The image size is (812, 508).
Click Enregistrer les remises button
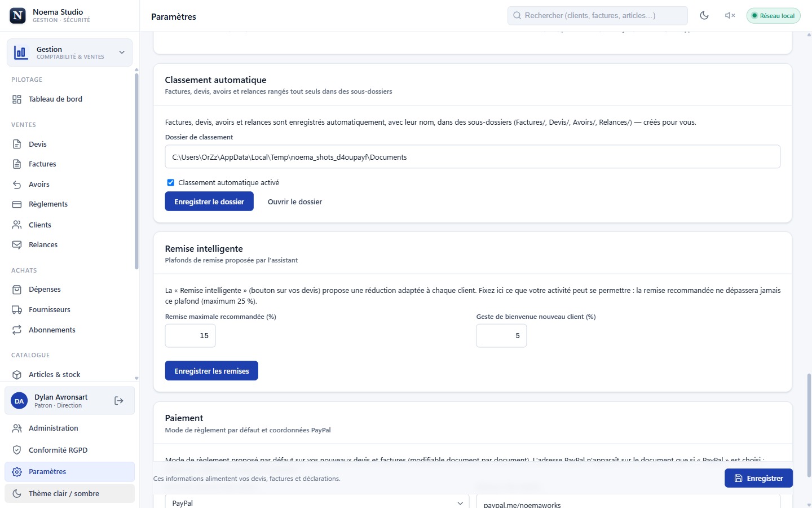tap(211, 371)
